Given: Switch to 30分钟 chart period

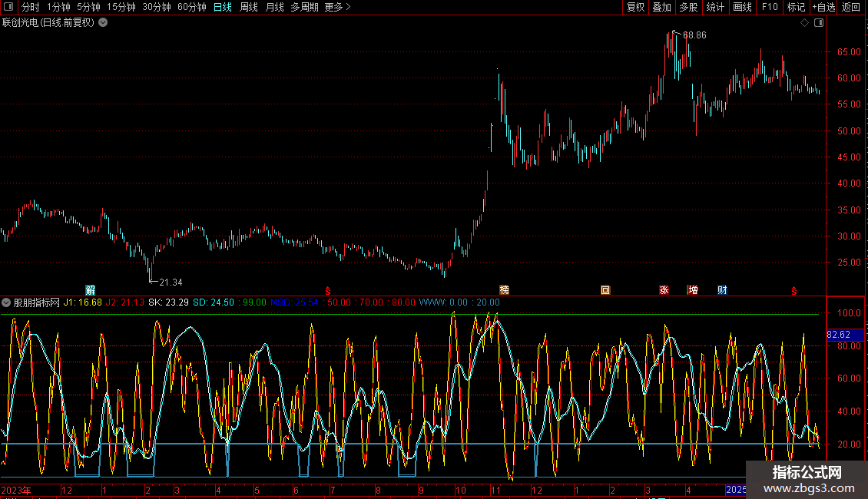Looking at the screenshot, I should coord(156,7).
